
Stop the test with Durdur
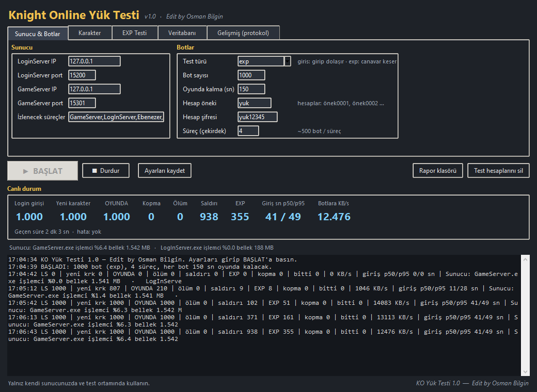106,171
